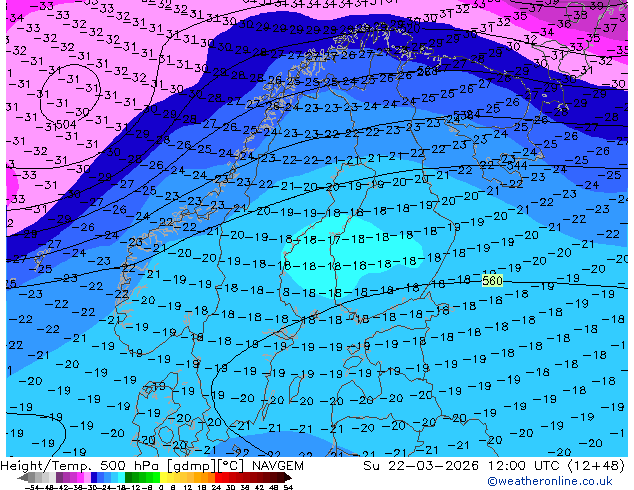Click the '(12+48)' forecast offset text
The height and width of the screenshot is (490, 634).
[x=597, y=466]
